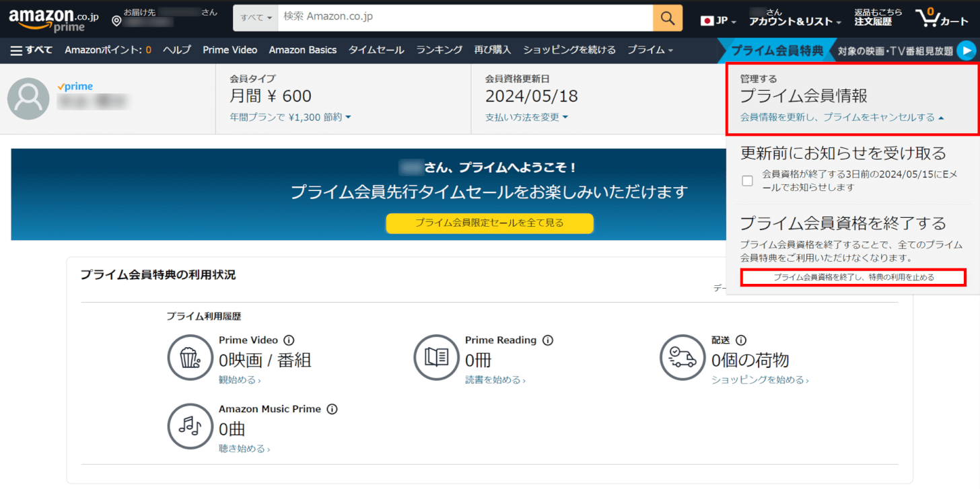Click 聴き始める link under Amazon Music

tap(244, 449)
